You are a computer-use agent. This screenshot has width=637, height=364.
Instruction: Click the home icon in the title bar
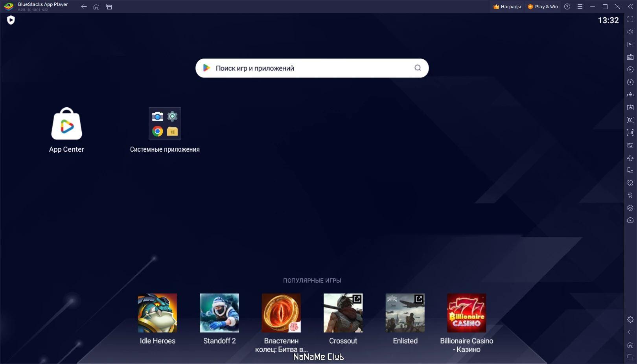click(x=96, y=7)
